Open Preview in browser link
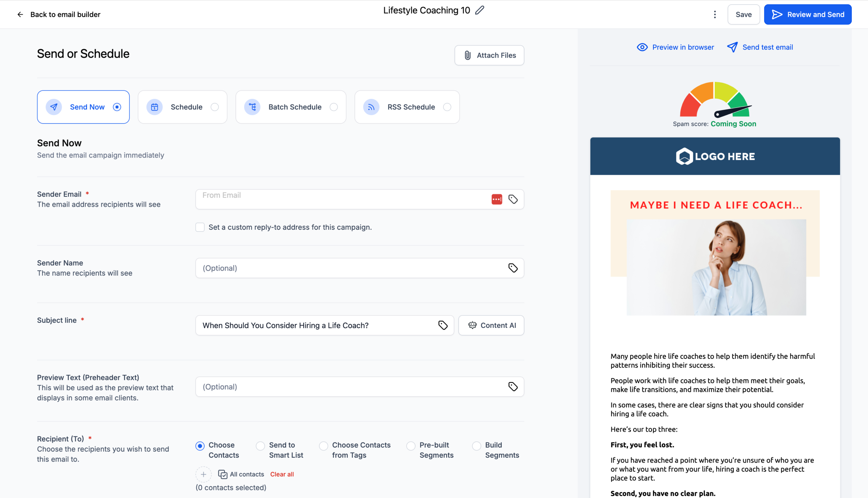The height and width of the screenshot is (498, 868). pyautogui.click(x=675, y=47)
